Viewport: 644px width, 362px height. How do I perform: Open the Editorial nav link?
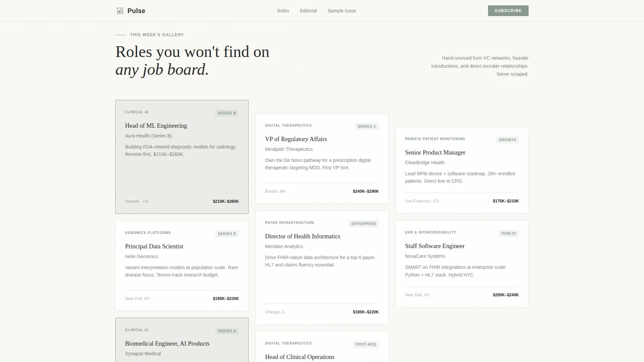coord(308,11)
